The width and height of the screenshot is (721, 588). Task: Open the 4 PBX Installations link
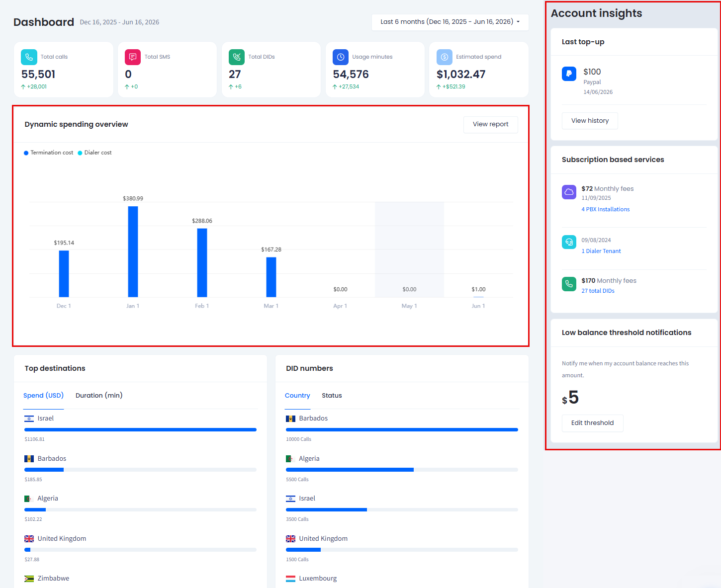(606, 209)
